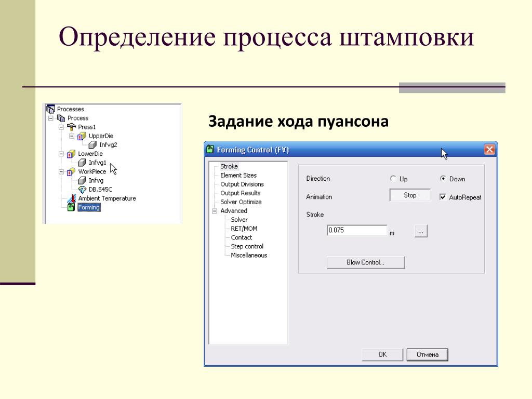Screen dimensions: 532x399
Task: Click the Infvg cube icon under WorkPiece
Action: click(82, 180)
